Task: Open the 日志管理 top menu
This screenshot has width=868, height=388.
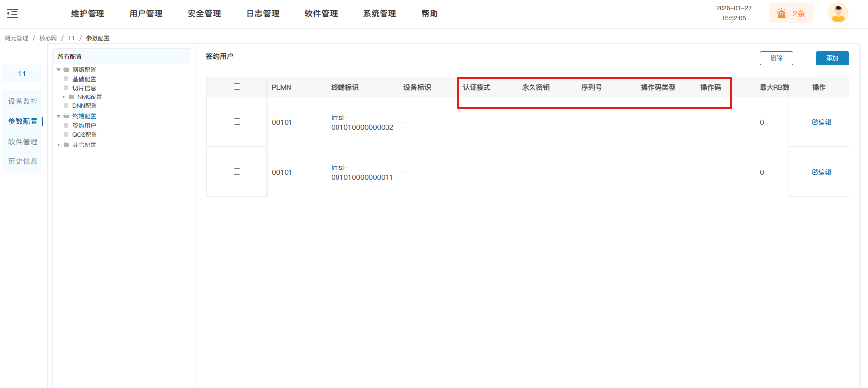Action: click(263, 14)
